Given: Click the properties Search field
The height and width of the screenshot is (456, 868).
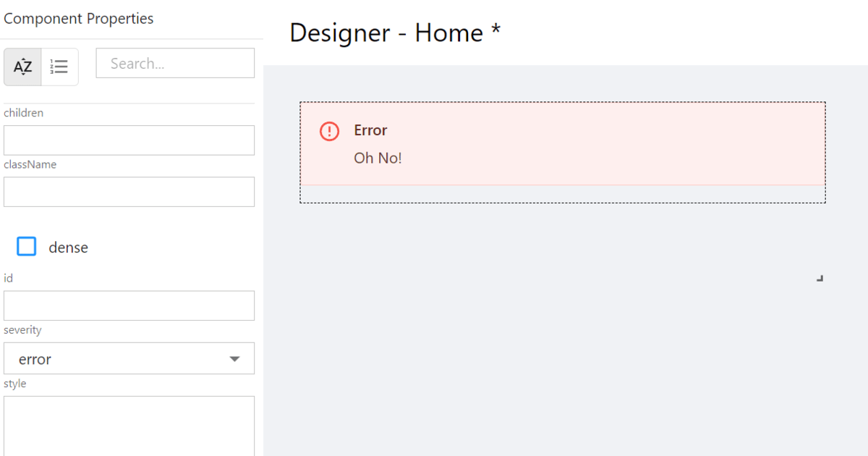Looking at the screenshot, I should click(x=175, y=64).
